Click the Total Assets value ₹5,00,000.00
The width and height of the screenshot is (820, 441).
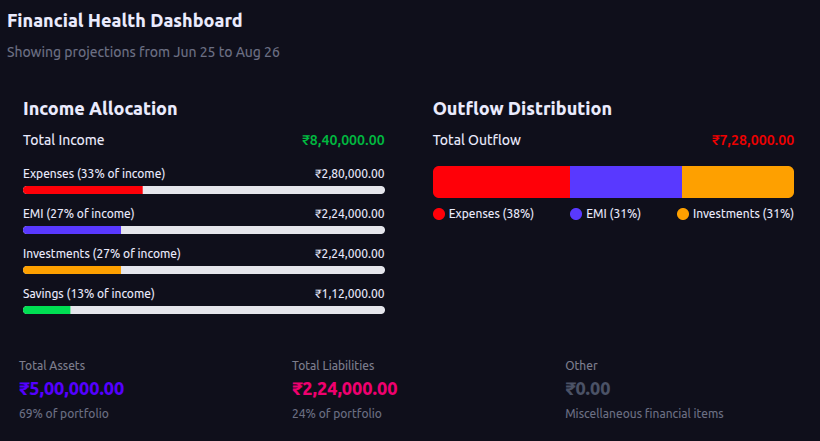tap(72, 389)
